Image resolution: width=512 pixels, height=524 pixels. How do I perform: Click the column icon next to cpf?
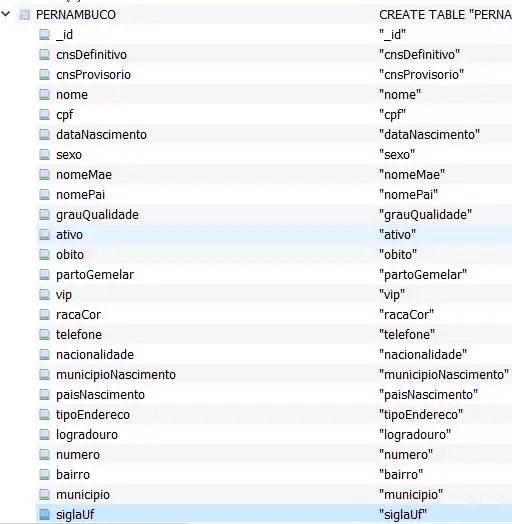click(x=44, y=115)
